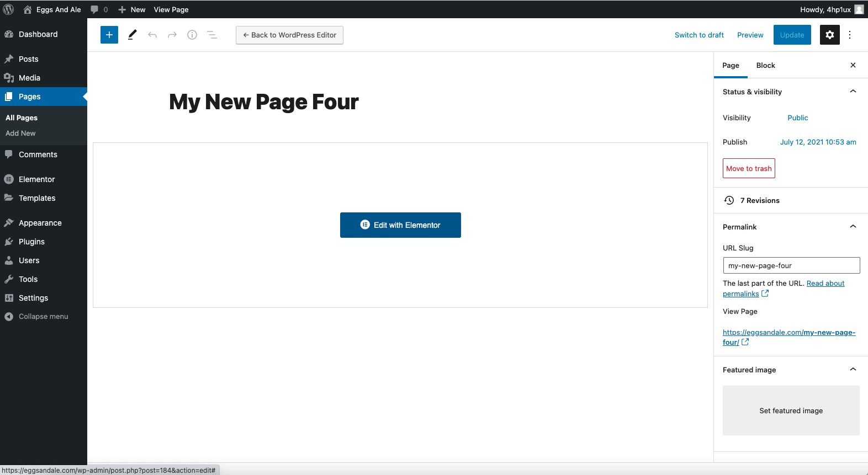The image size is (868, 475).
Task: Click Switch to draft
Action: 699,35
